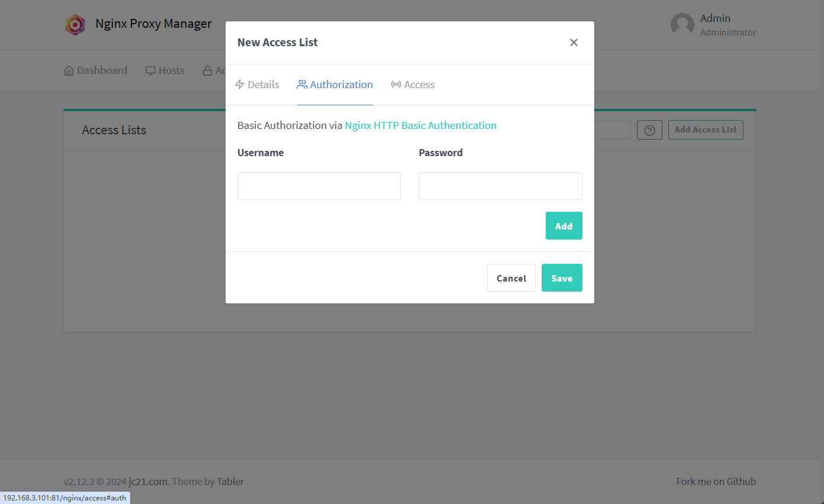Image resolution: width=824 pixels, height=504 pixels.
Task: Open the Tabler theme link
Action: point(230,482)
